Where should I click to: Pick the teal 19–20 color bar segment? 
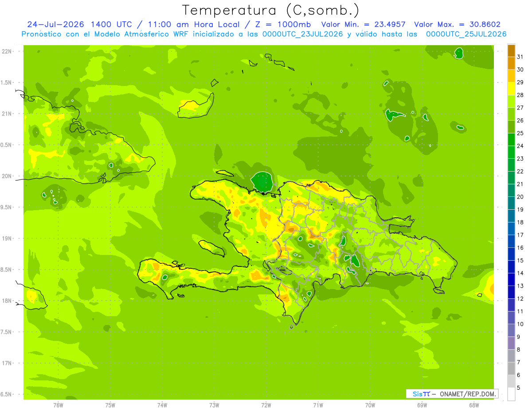[x=511, y=203]
